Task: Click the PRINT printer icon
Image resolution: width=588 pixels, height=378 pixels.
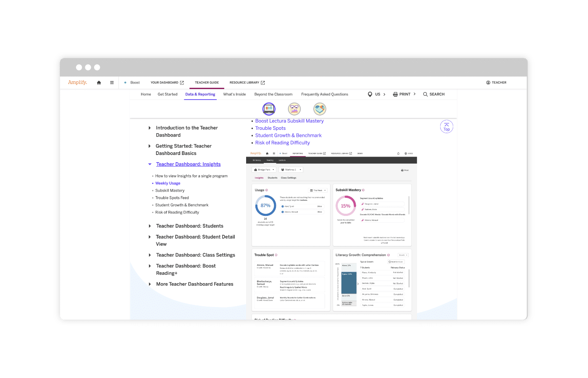Action: click(395, 94)
